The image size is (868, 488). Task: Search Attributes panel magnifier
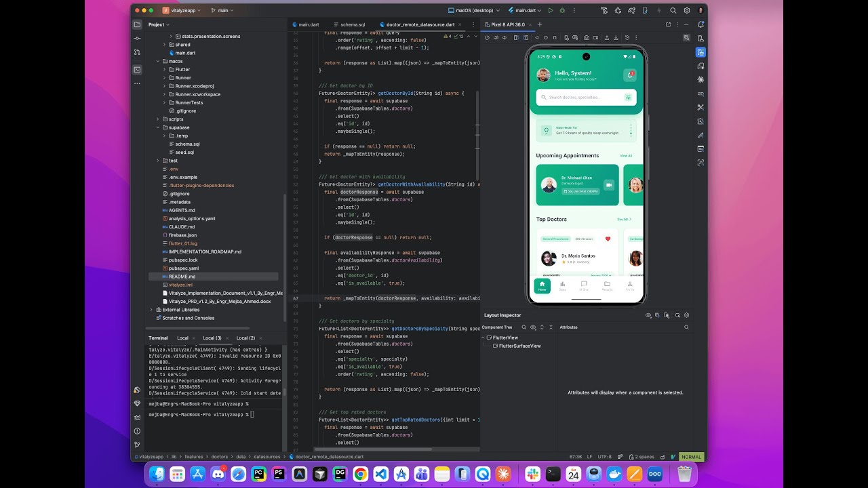pos(686,327)
